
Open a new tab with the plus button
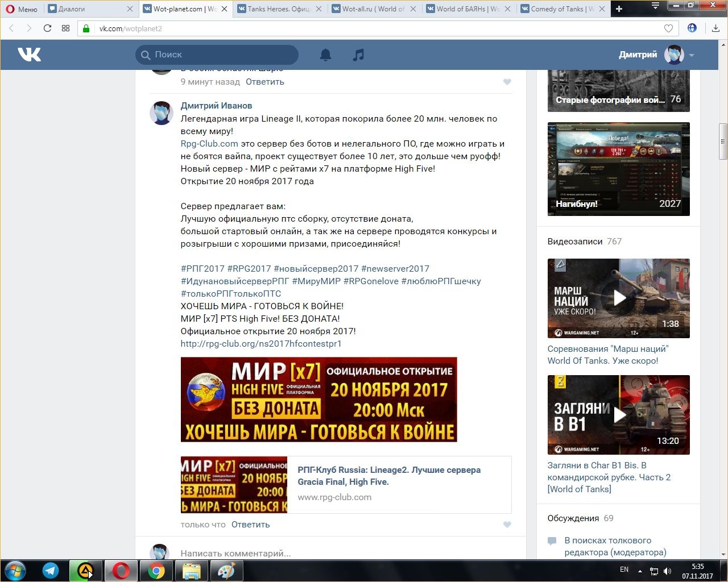(619, 9)
